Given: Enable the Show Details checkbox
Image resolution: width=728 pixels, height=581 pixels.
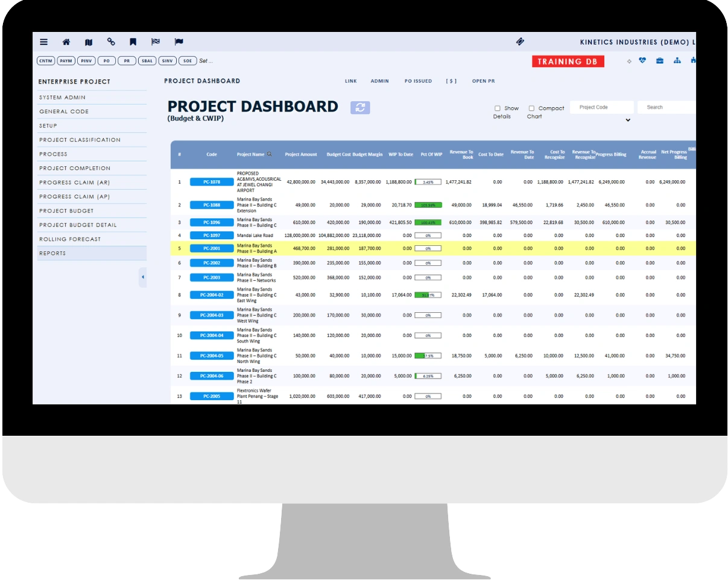Looking at the screenshot, I should coord(498,108).
